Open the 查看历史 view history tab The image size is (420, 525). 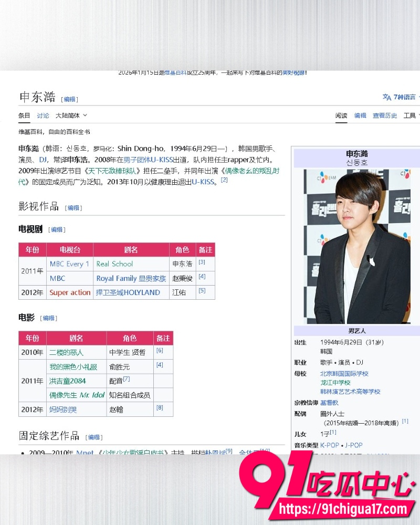pyautogui.click(x=385, y=115)
